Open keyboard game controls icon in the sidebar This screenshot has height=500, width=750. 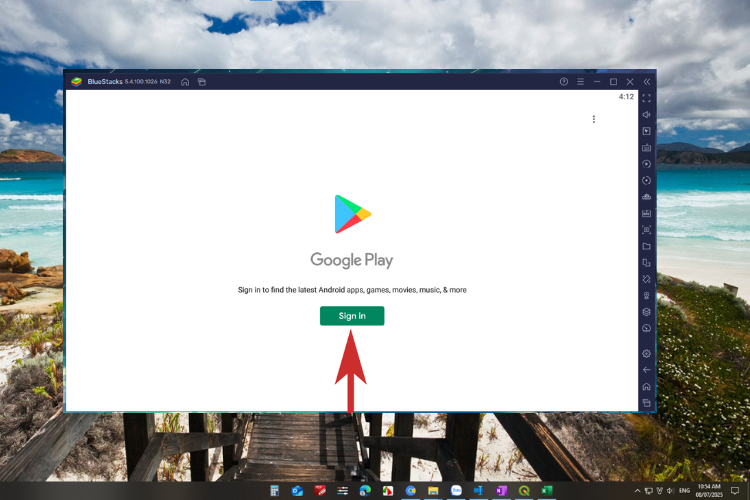[x=647, y=148]
